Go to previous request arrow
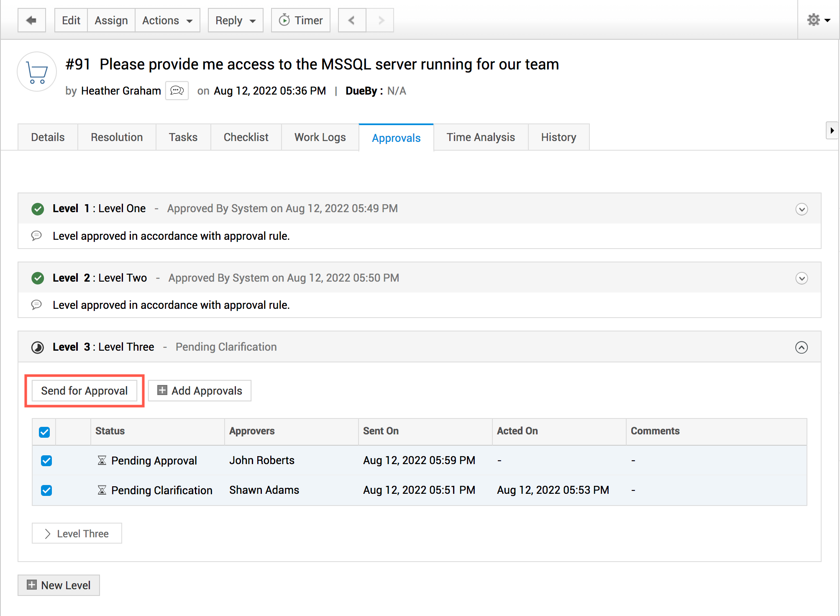Screen dimensions: 840x616 (352, 20)
